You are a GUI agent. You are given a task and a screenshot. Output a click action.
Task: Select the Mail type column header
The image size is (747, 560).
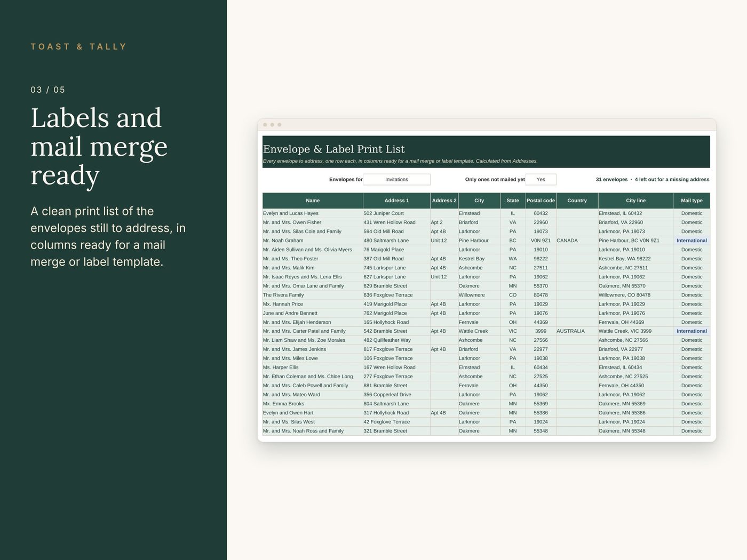pyautogui.click(x=692, y=201)
